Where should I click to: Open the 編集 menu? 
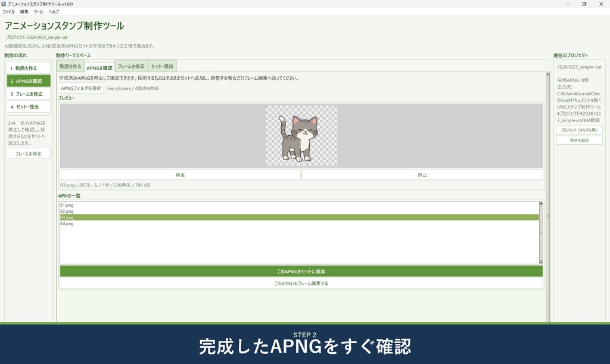[24, 12]
